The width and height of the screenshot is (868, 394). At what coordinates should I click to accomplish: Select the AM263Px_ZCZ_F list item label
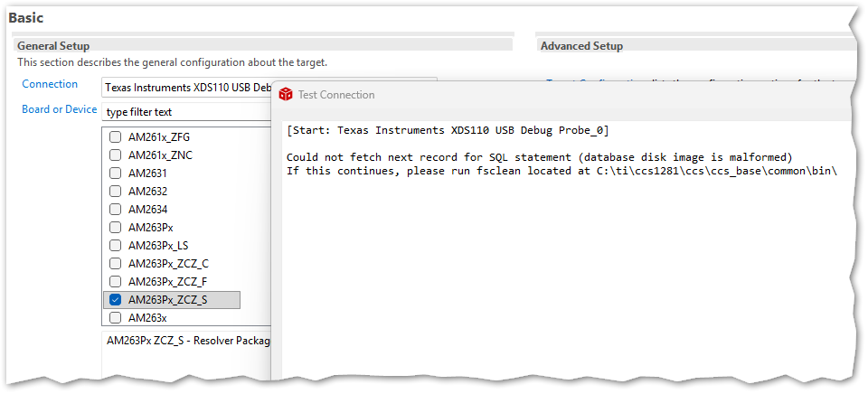pyautogui.click(x=167, y=282)
